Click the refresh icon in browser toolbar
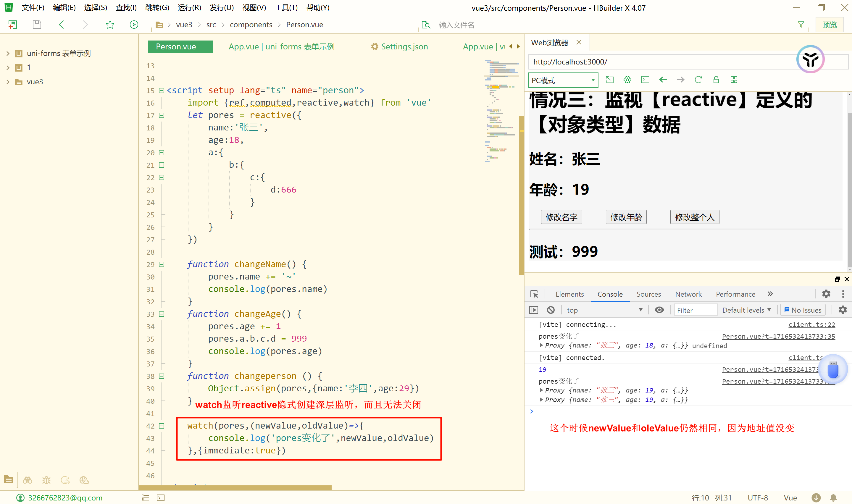 click(698, 80)
